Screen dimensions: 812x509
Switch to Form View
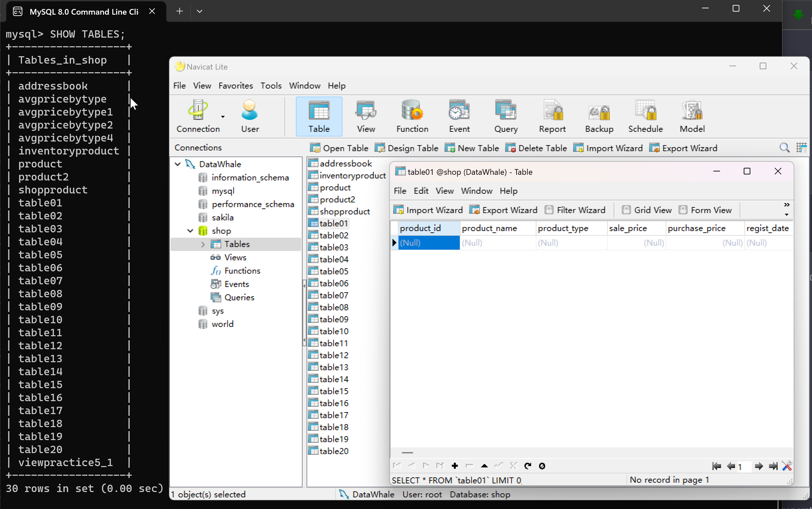(x=705, y=210)
